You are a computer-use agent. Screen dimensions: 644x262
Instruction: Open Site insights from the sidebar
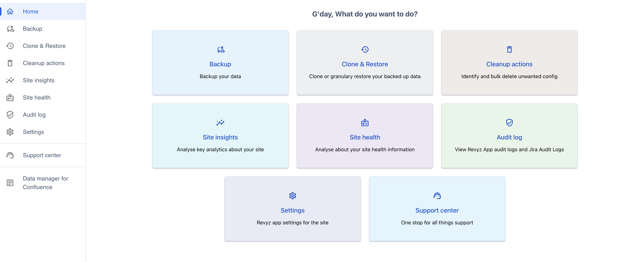pyautogui.click(x=38, y=80)
